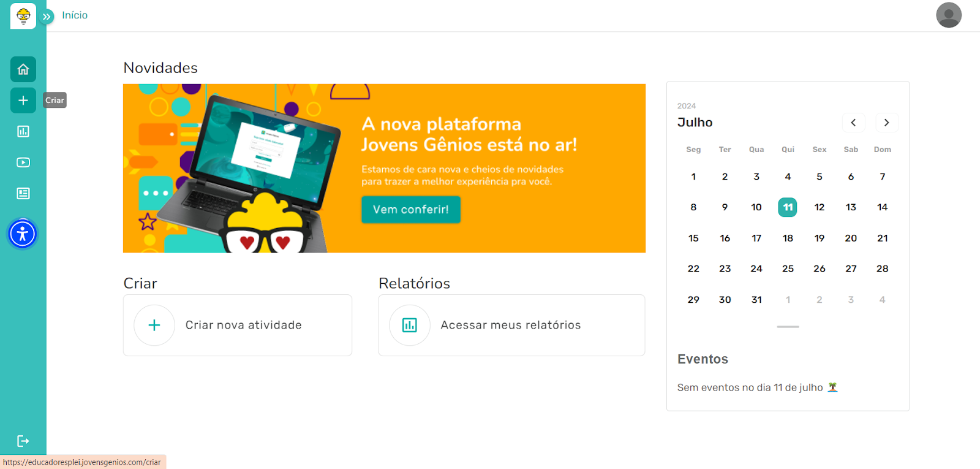
Task: Click the Criar nova atividade card
Action: pyautogui.click(x=238, y=325)
